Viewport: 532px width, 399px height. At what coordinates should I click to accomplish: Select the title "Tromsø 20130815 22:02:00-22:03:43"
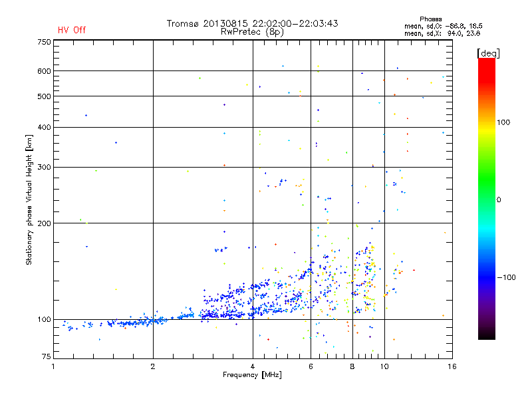tap(252, 23)
